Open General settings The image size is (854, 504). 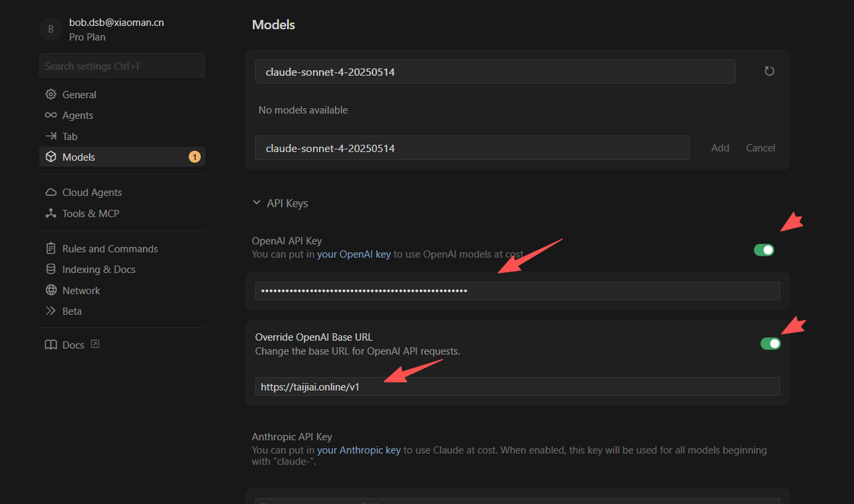click(122, 95)
